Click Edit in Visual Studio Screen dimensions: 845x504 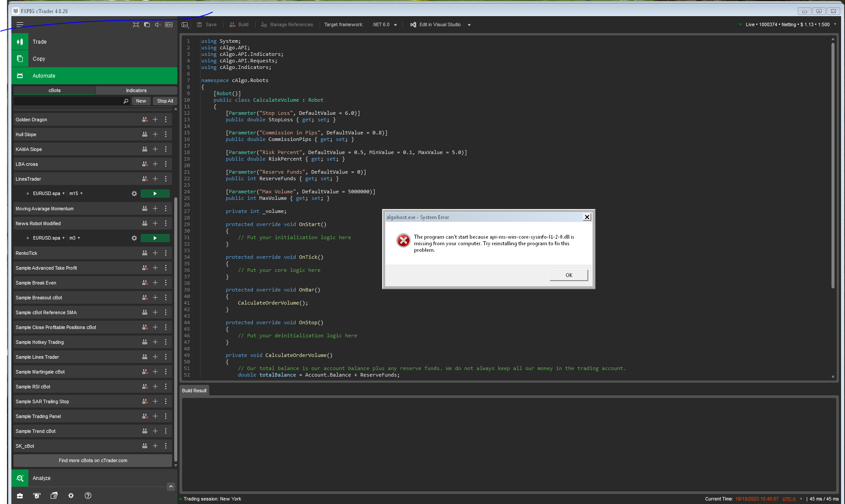[436, 25]
